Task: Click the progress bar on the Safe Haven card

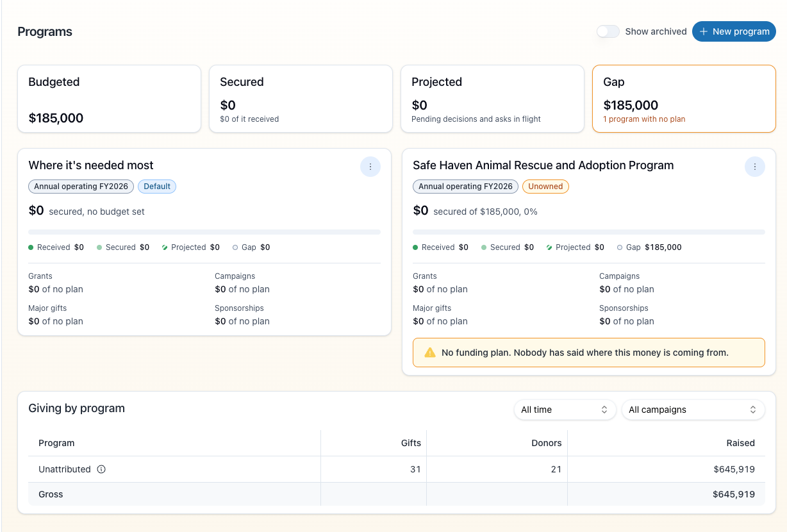Action: 589,232
